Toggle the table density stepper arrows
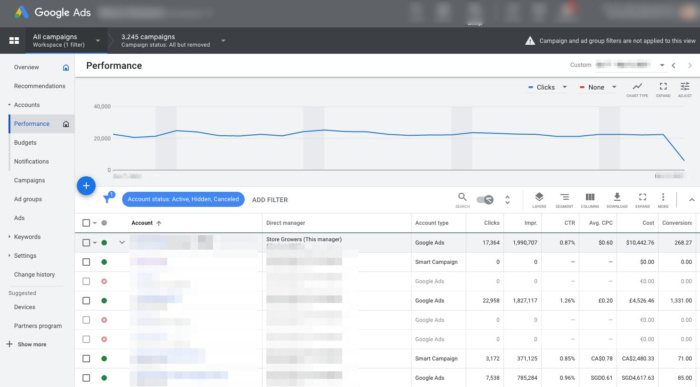Image resolution: width=700 pixels, height=387 pixels. click(507, 200)
